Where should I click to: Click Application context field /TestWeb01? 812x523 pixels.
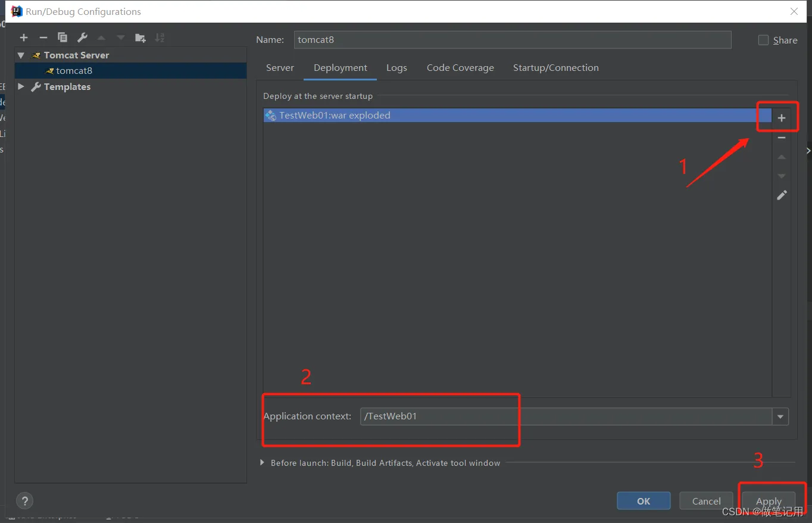click(566, 416)
